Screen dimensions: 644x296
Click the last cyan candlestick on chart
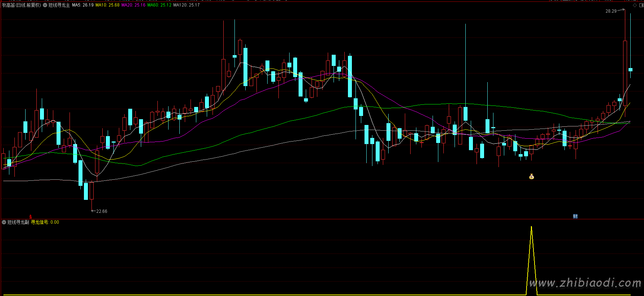630,69
